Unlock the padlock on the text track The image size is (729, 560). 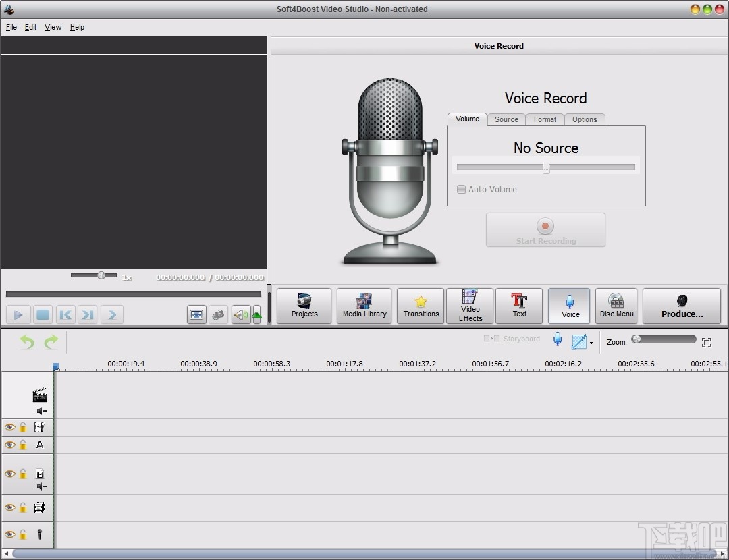23,445
